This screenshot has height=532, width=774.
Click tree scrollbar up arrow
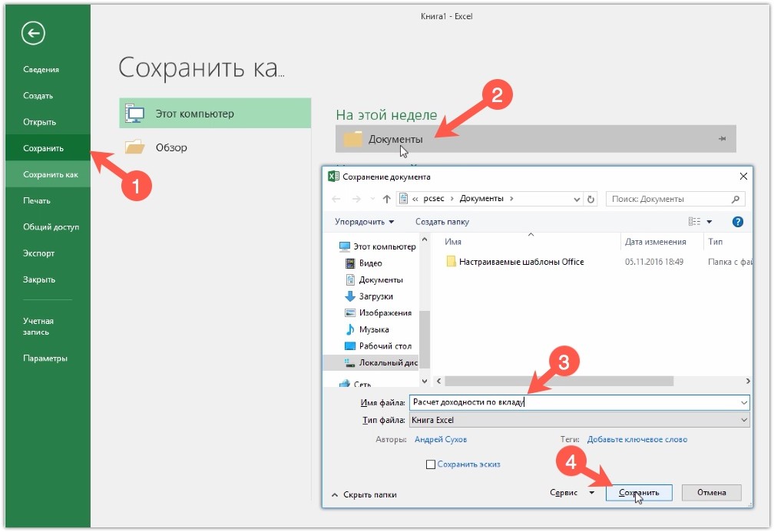[425, 240]
